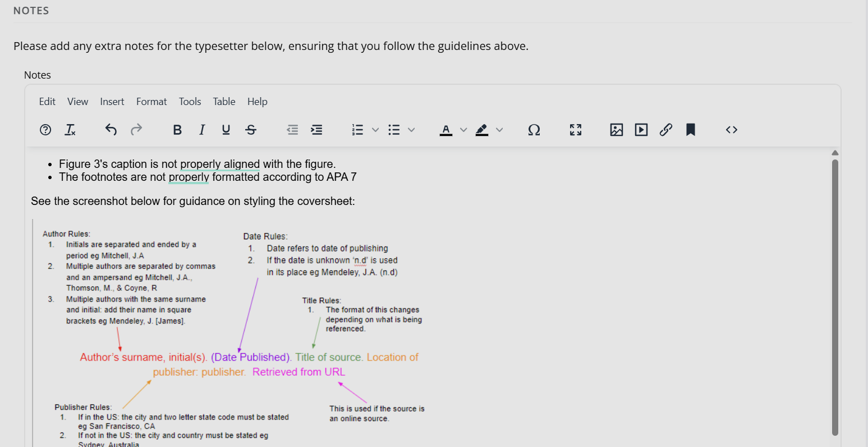Insert an anchor bookmark
The height and width of the screenshot is (447, 868).
pos(691,130)
